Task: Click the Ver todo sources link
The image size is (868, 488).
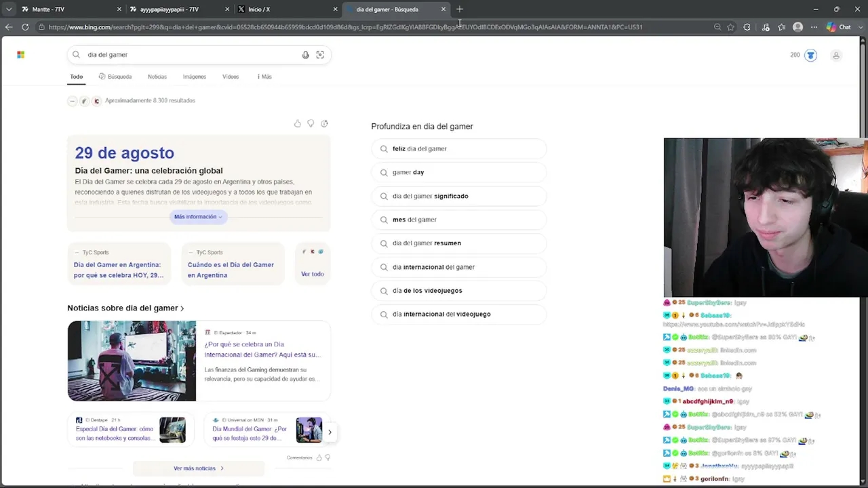Action: [x=313, y=274]
